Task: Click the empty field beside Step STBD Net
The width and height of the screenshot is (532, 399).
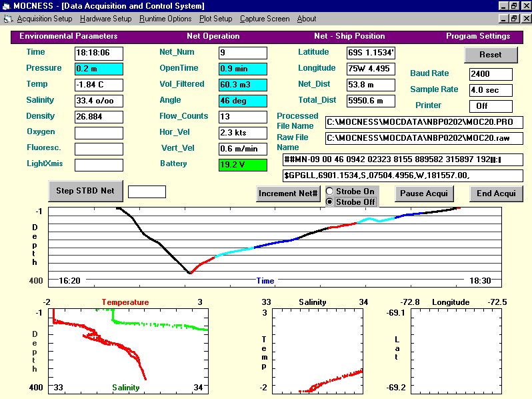Action: [x=147, y=191]
